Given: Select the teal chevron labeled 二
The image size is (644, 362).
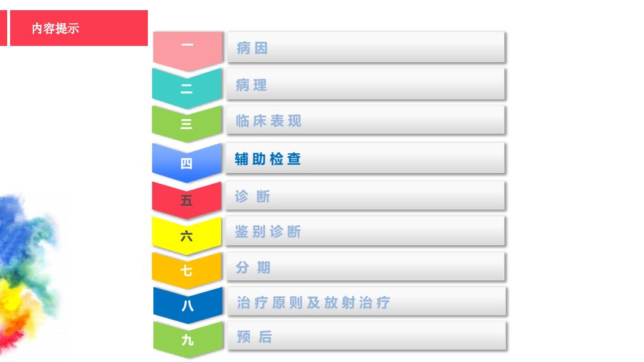Looking at the screenshot, I should 187,88.
